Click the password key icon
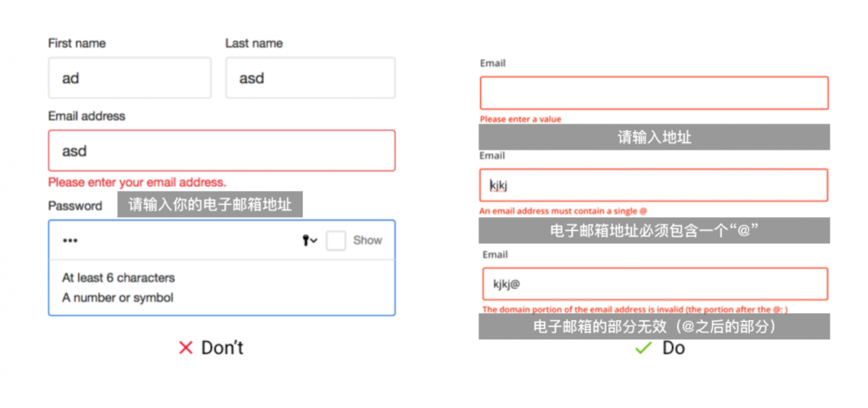This screenshot has width=868, height=408. 306,240
